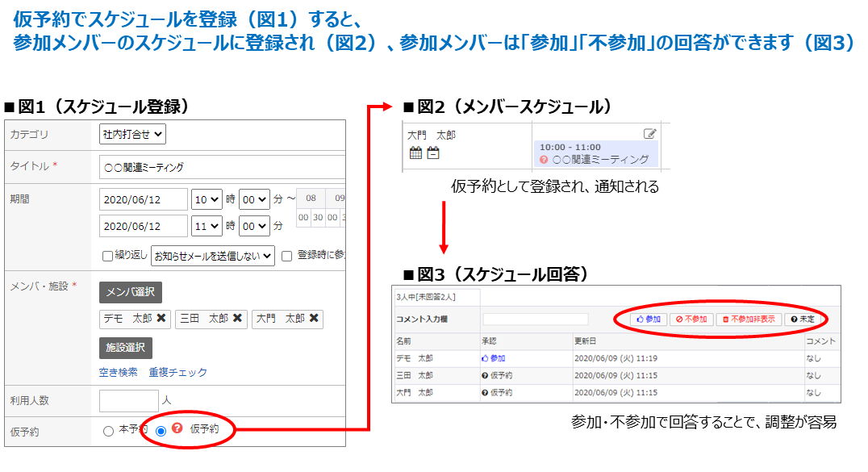Screen dimensions: 868x472
Task: Click the red question mark beside 仮予約 radio
Action: 177,428
